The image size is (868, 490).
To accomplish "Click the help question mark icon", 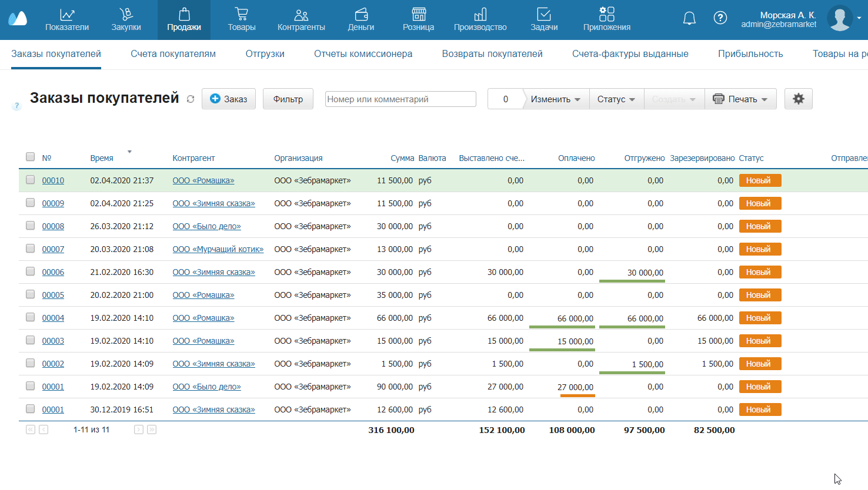I will [x=720, y=18].
